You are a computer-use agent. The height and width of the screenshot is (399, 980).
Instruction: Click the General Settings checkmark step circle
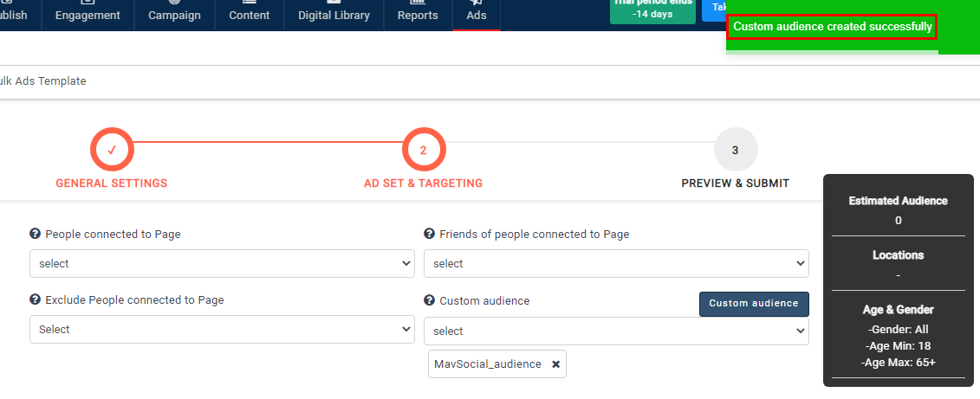tap(112, 150)
